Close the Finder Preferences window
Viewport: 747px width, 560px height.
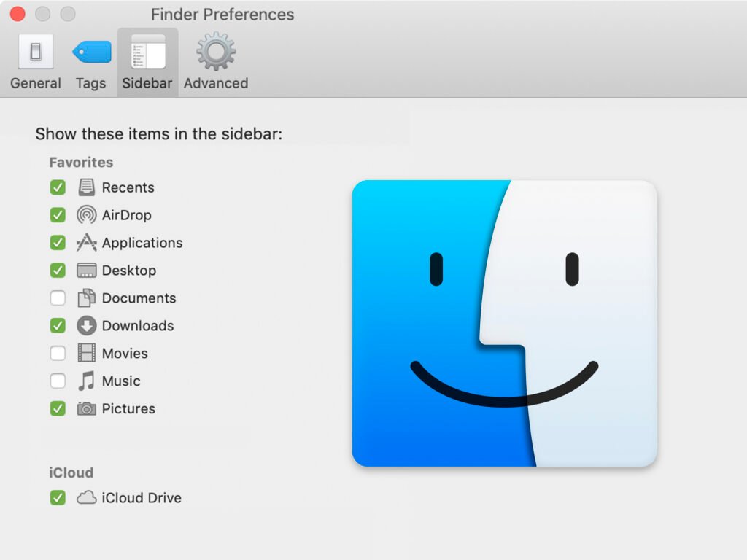[18, 14]
